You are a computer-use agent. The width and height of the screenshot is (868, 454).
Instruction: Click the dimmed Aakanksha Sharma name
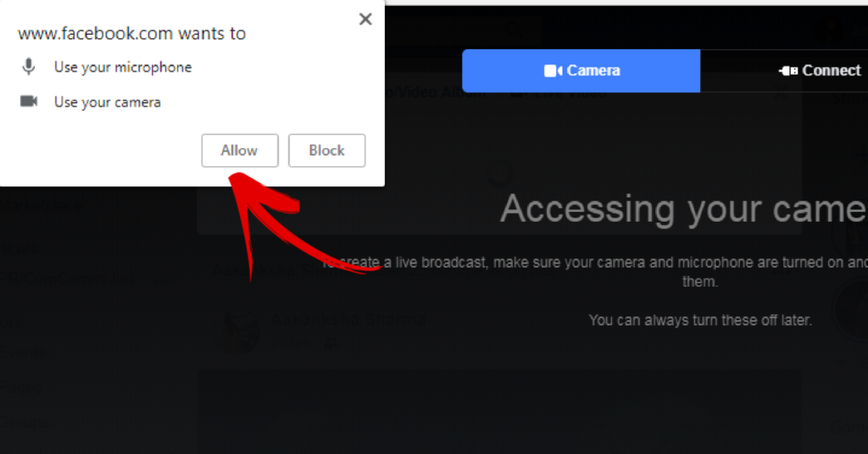pos(348,319)
